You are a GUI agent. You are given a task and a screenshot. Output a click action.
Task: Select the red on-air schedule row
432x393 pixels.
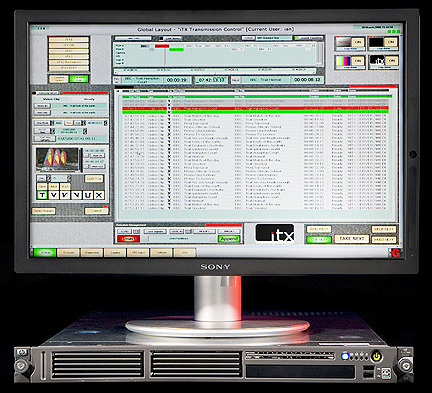pyautogui.click(x=255, y=109)
